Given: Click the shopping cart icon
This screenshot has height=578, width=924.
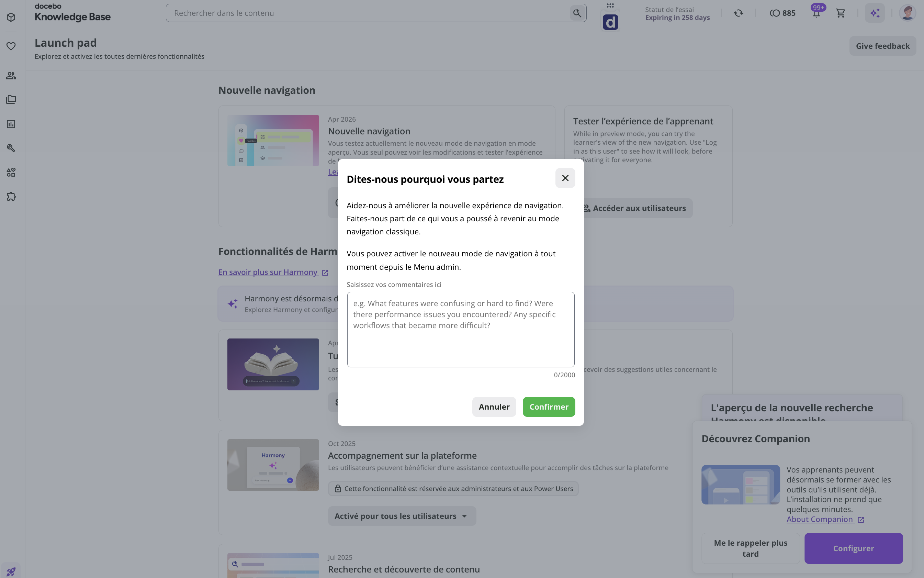Looking at the screenshot, I should click(840, 13).
